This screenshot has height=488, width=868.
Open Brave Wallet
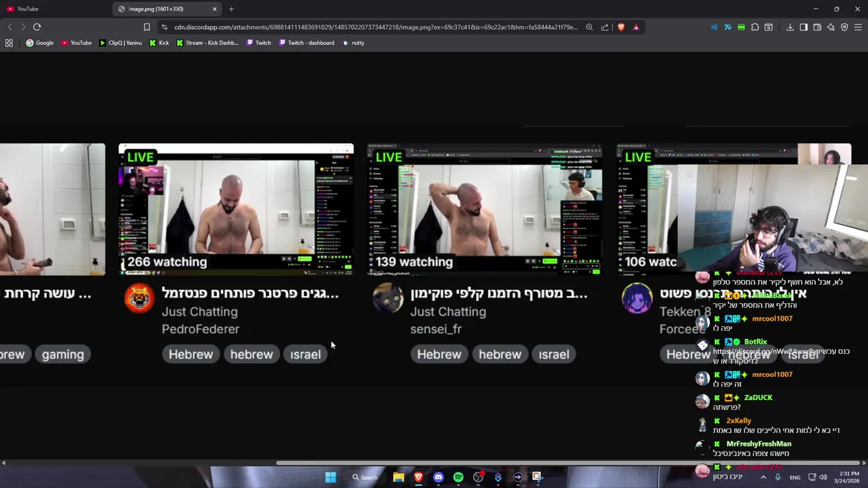pyautogui.click(x=817, y=27)
